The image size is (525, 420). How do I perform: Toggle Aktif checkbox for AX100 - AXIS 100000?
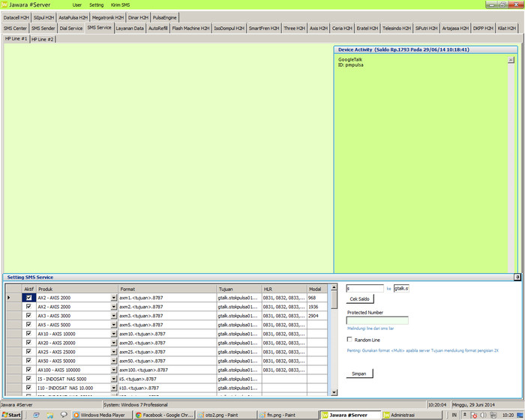pos(28,370)
